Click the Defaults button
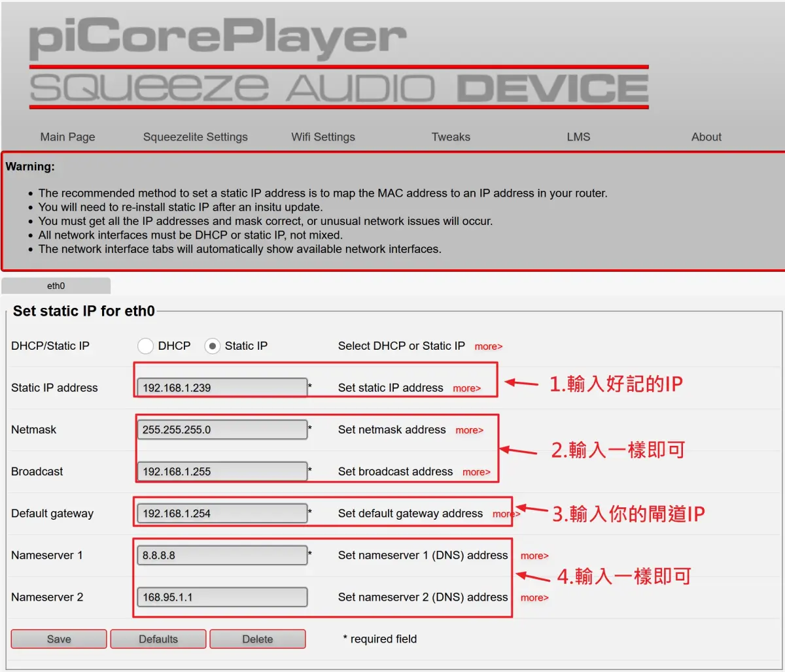Screen dimensions: 785x672 pos(158,639)
